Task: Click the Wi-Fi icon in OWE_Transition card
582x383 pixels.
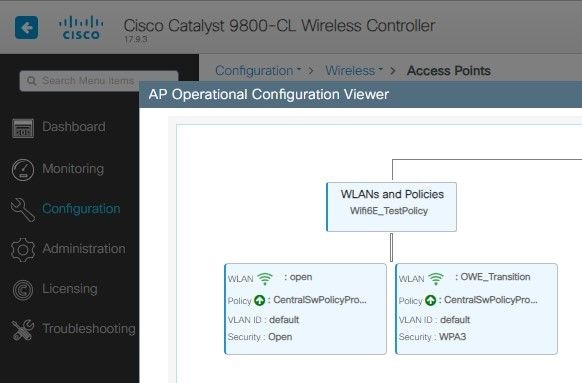Action: pyautogui.click(x=436, y=279)
